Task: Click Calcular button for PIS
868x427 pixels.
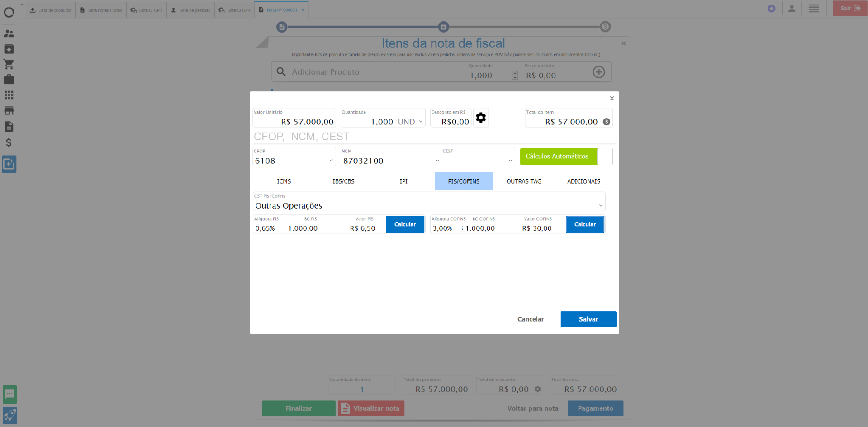Action: [405, 224]
